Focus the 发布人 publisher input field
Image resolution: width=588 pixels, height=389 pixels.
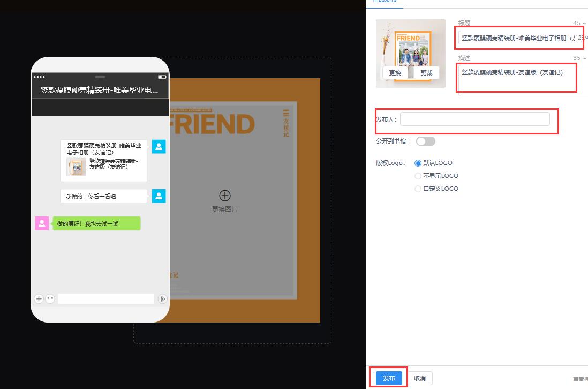click(x=475, y=119)
